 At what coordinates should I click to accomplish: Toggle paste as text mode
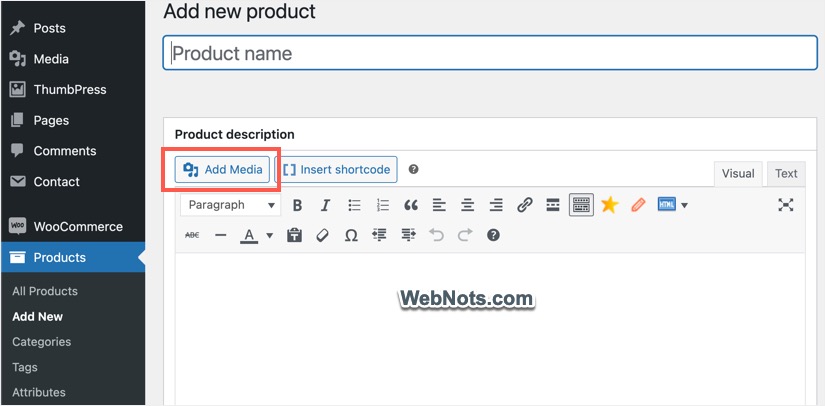[294, 236]
